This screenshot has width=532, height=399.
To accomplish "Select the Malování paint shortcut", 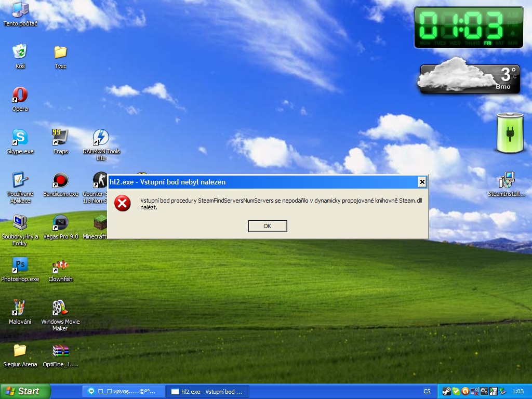I will (x=20, y=312).
